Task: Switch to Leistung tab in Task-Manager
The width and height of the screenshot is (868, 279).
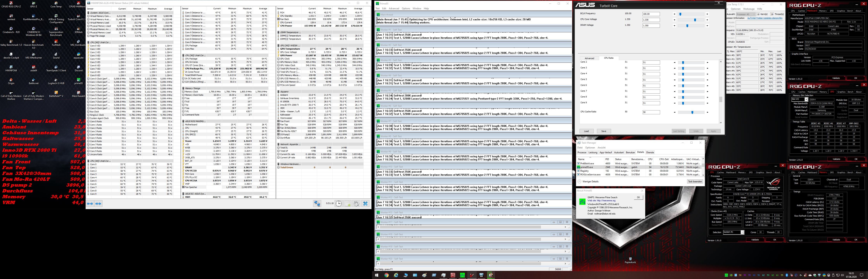Action: pos(593,152)
